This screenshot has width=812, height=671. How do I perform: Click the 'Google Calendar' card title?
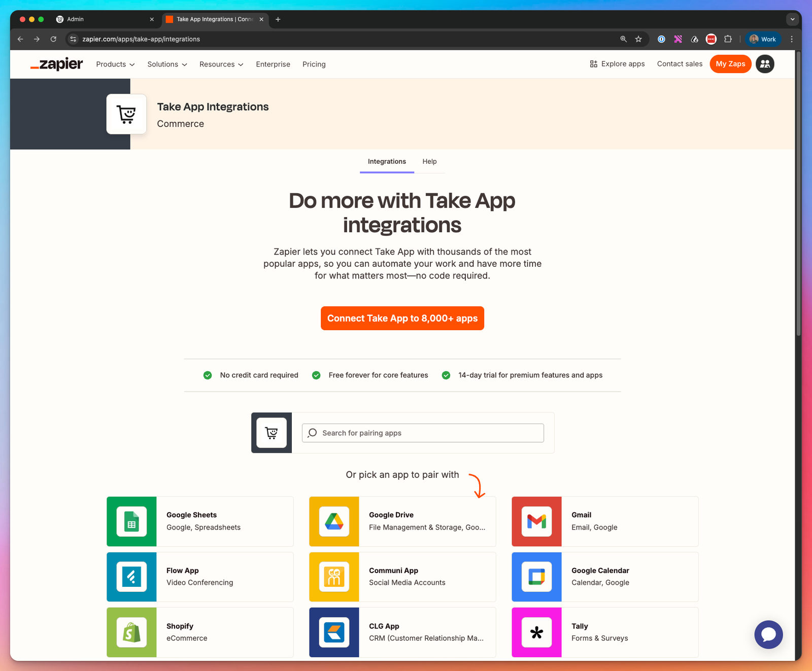(600, 571)
